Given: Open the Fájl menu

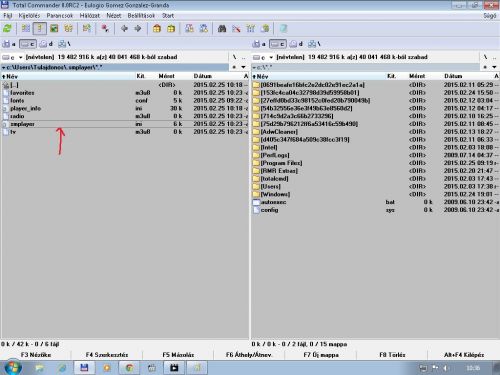Looking at the screenshot, I should tap(8, 16).
